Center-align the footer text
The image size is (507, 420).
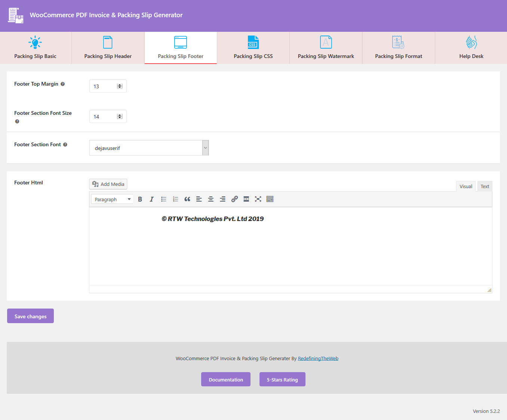click(211, 199)
